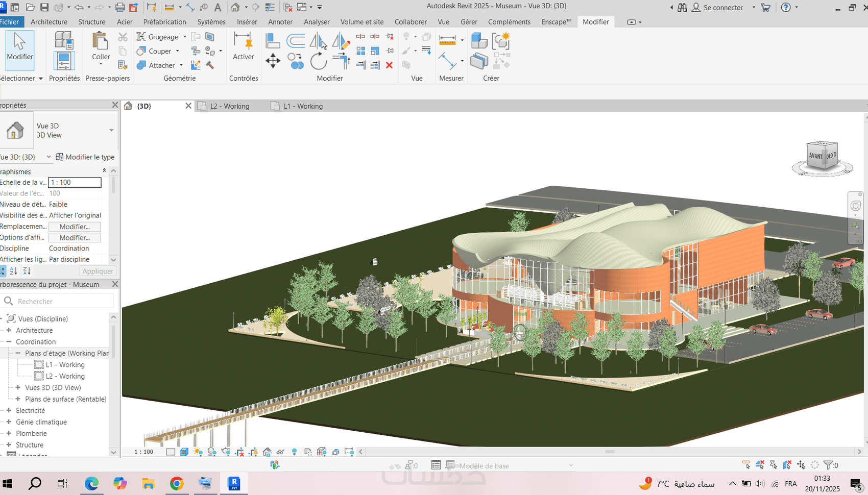
Task: Click the Align tool
Action: 273,40
